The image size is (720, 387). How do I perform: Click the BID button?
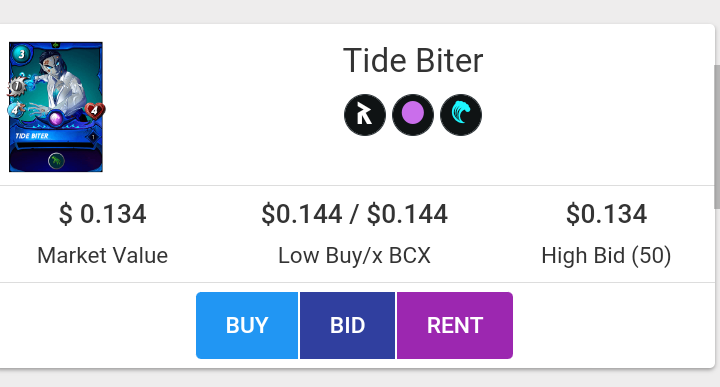coord(348,325)
